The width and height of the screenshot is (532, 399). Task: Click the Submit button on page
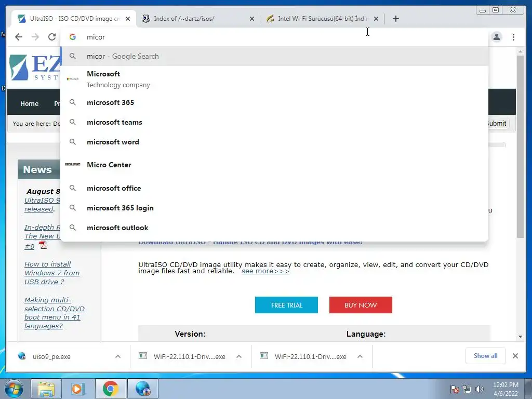497,124
